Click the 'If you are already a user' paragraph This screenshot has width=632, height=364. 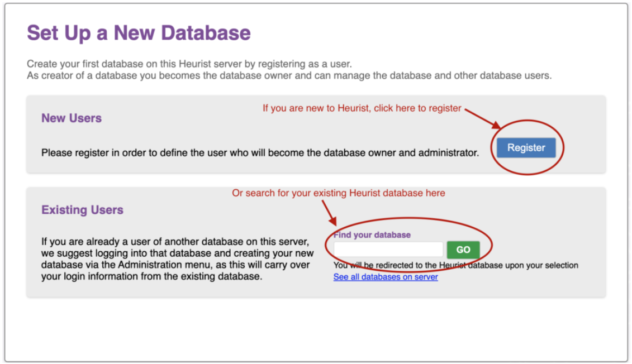177,259
